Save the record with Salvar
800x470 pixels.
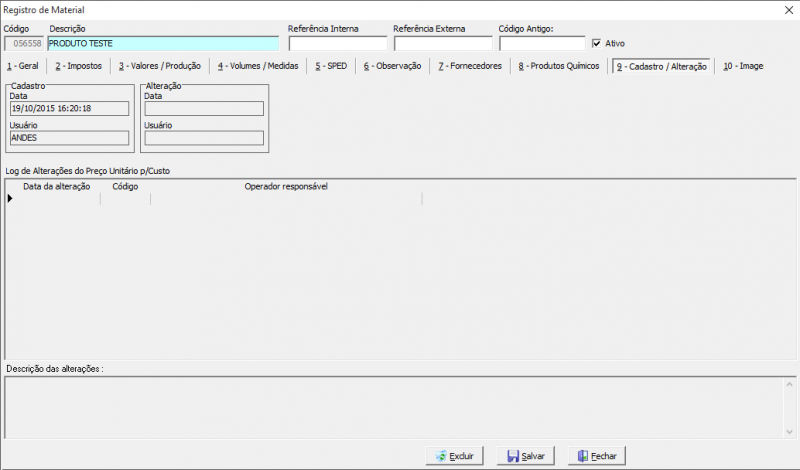point(526,456)
